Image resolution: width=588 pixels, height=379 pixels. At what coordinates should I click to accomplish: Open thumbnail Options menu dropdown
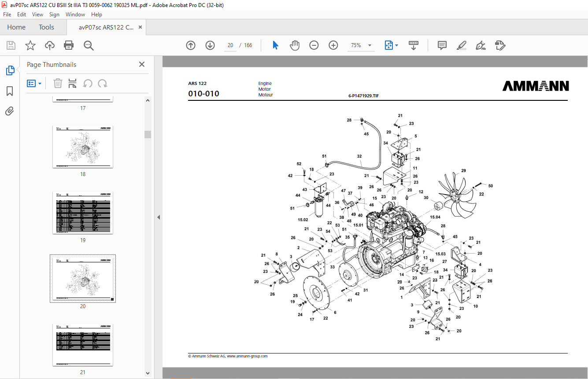34,83
